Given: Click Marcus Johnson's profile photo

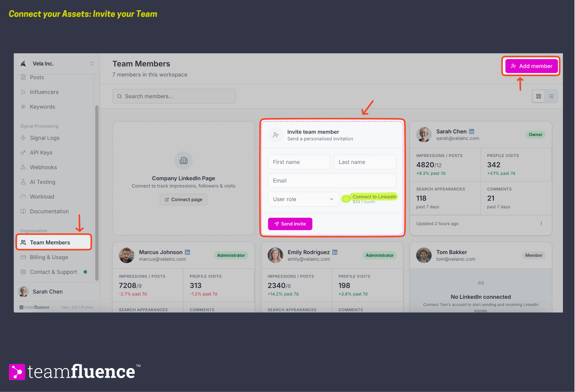Looking at the screenshot, I should (127, 255).
